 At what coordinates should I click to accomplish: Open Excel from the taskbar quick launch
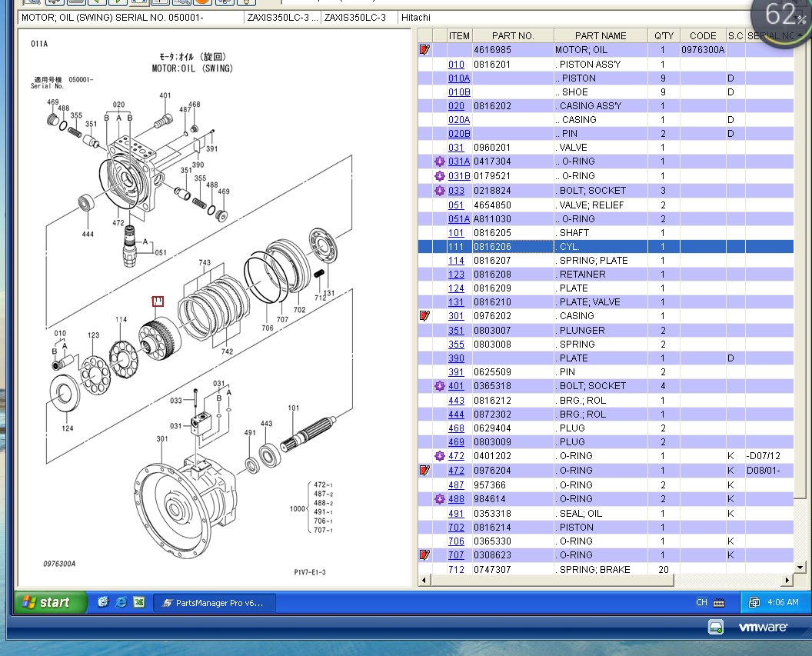pos(138,603)
